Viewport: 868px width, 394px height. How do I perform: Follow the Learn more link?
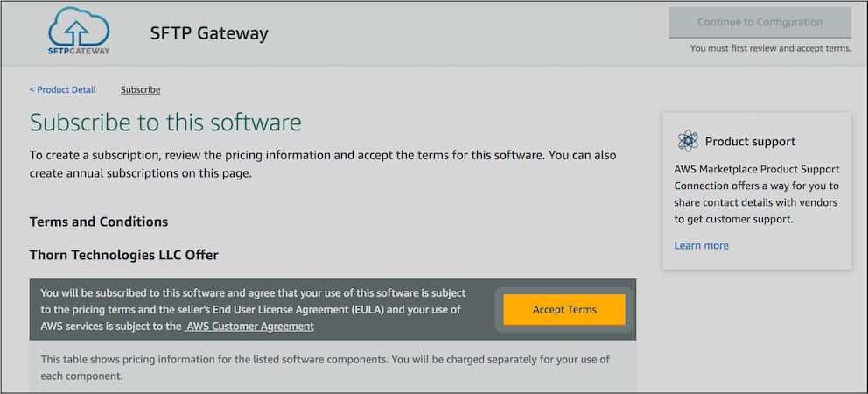[x=702, y=245]
